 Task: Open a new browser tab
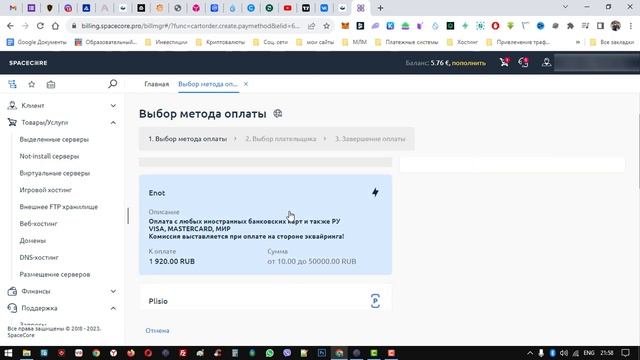[x=380, y=8]
